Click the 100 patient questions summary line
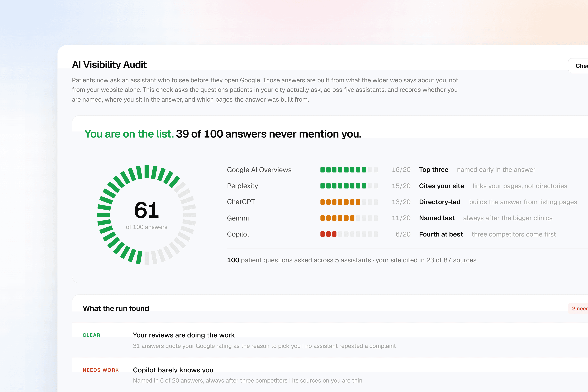The height and width of the screenshot is (392, 588). click(x=351, y=260)
